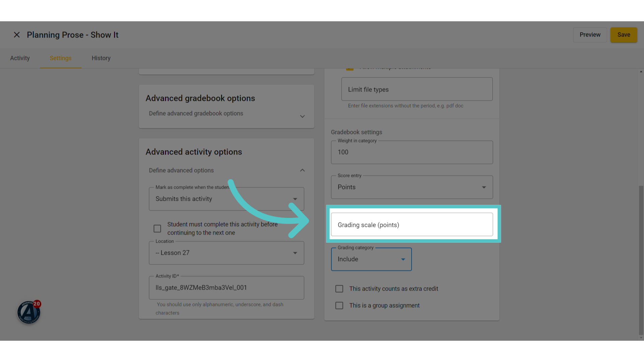Open the Location Lesson 27 dropdown
Screen dimensions: 644x362
pos(226,253)
